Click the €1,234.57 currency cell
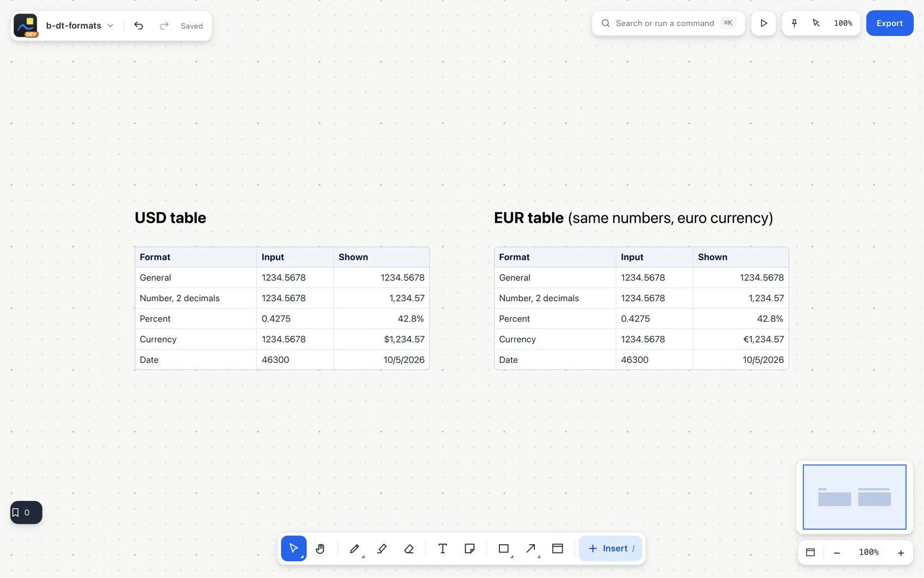Image resolution: width=924 pixels, height=578 pixels. (x=741, y=339)
